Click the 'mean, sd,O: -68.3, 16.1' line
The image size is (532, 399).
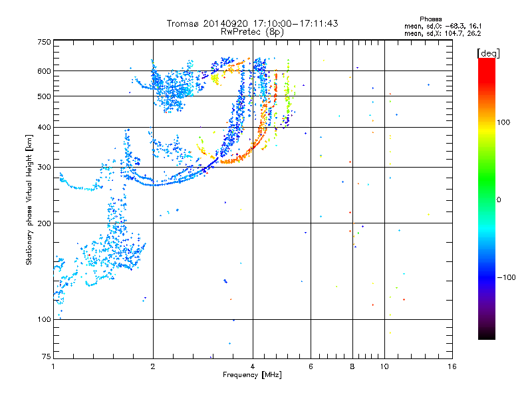click(x=443, y=26)
